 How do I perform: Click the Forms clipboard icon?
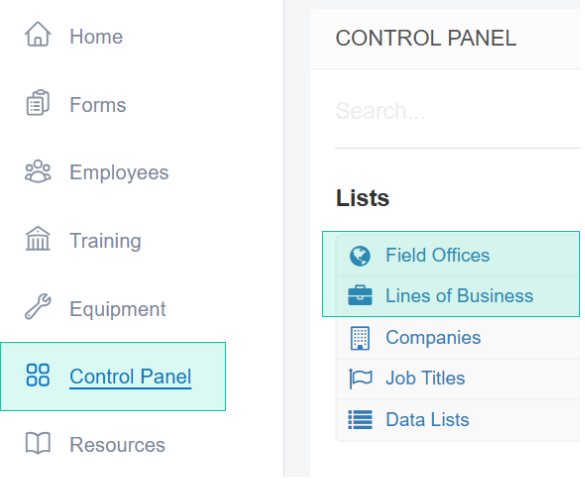point(38,103)
